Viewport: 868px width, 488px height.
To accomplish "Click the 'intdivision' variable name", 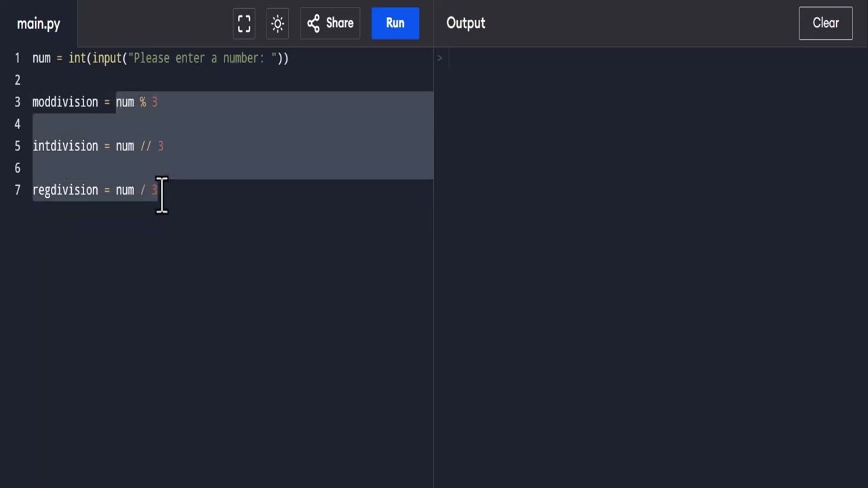I will [65, 146].
